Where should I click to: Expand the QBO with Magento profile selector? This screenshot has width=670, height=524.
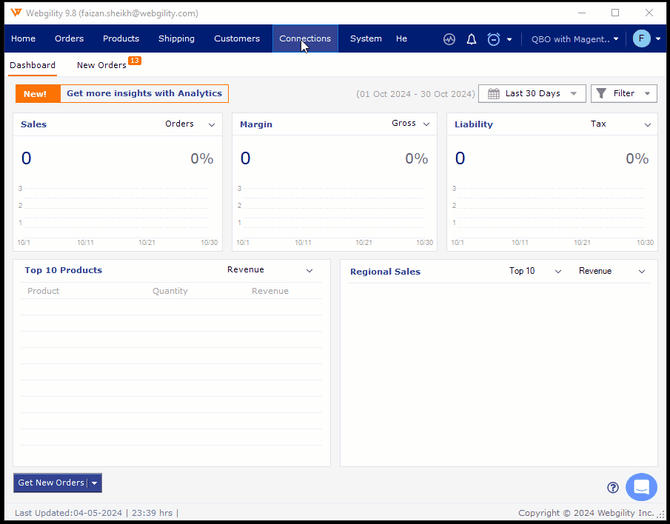coord(575,39)
